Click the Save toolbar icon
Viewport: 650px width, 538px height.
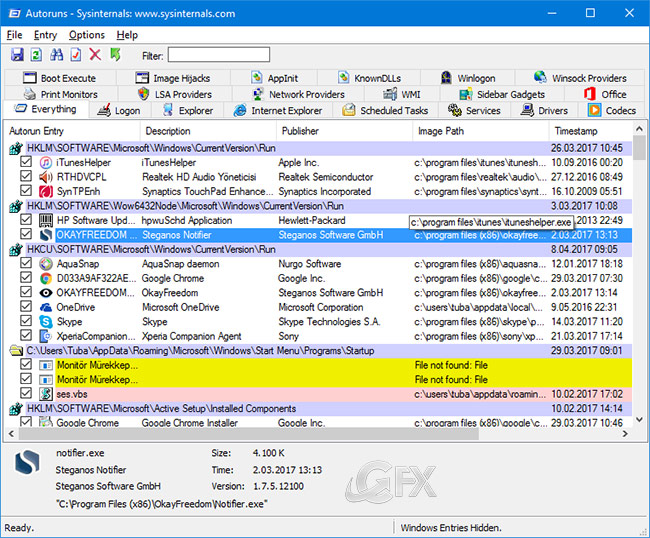17,55
